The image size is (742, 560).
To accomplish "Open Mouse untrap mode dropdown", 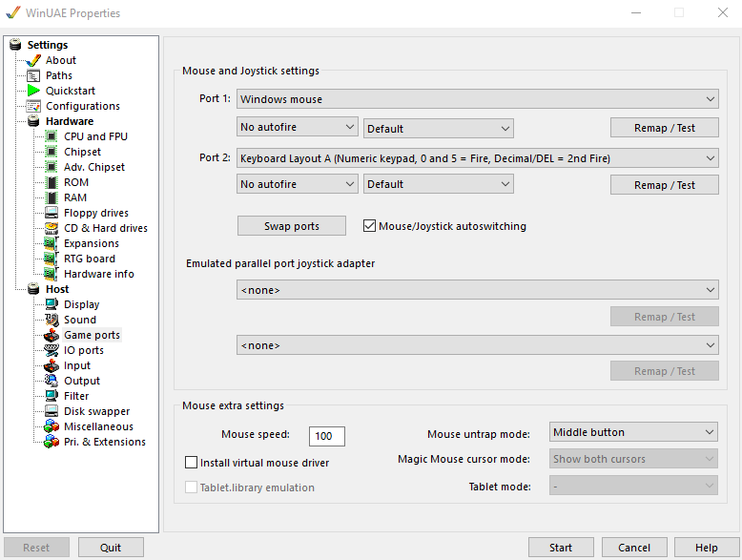I will coord(633,432).
